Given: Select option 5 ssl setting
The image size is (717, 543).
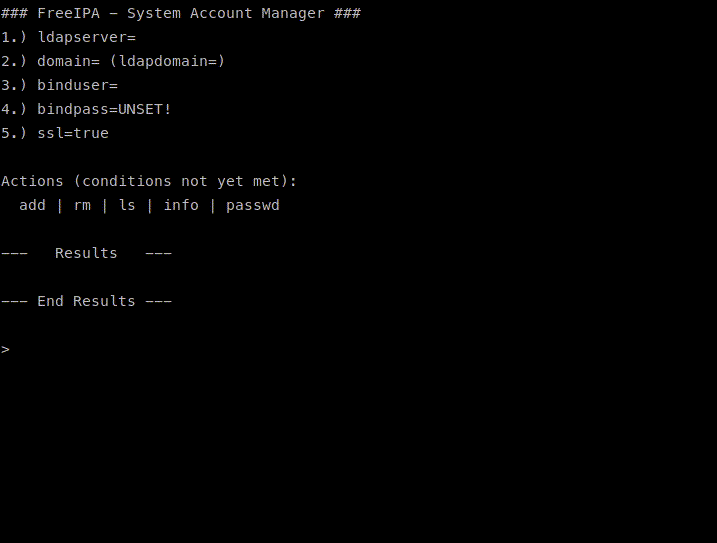Looking at the screenshot, I should pyautogui.click(x=55, y=133).
